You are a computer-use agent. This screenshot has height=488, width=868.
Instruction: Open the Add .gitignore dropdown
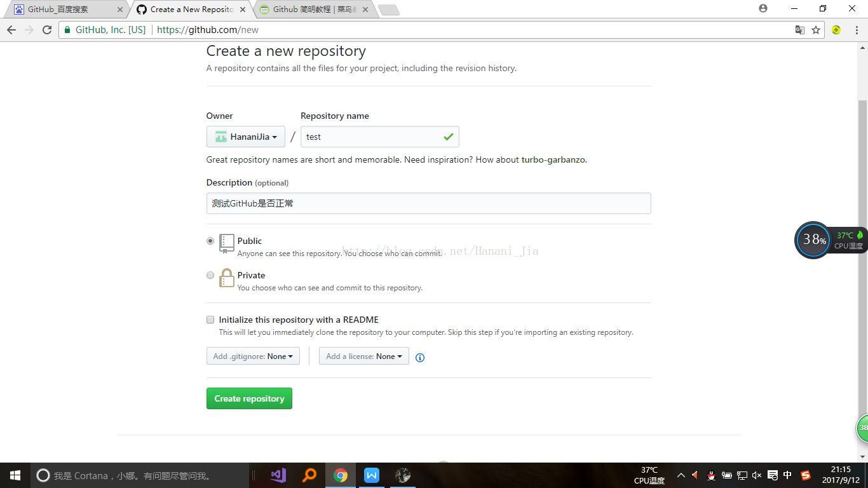253,356
